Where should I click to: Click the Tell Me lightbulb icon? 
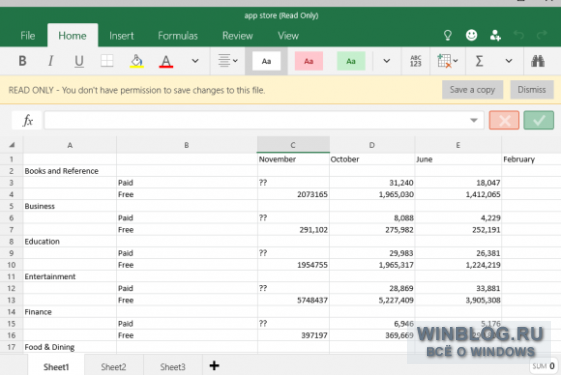[x=448, y=35]
